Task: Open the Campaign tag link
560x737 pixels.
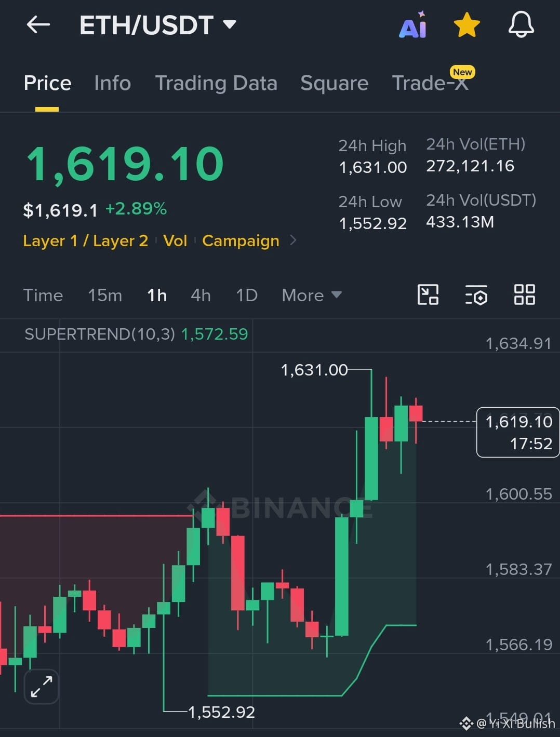Action: (x=241, y=241)
